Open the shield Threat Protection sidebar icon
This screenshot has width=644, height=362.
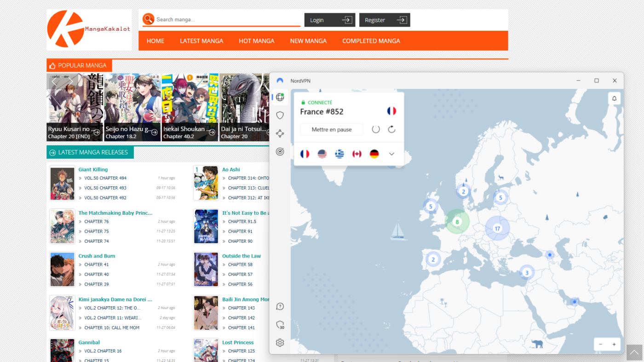(x=280, y=115)
